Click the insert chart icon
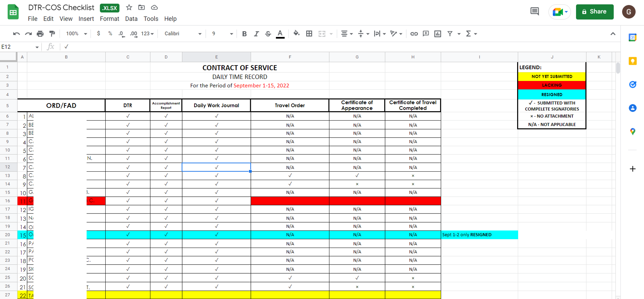 pyautogui.click(x=438, y=33)
